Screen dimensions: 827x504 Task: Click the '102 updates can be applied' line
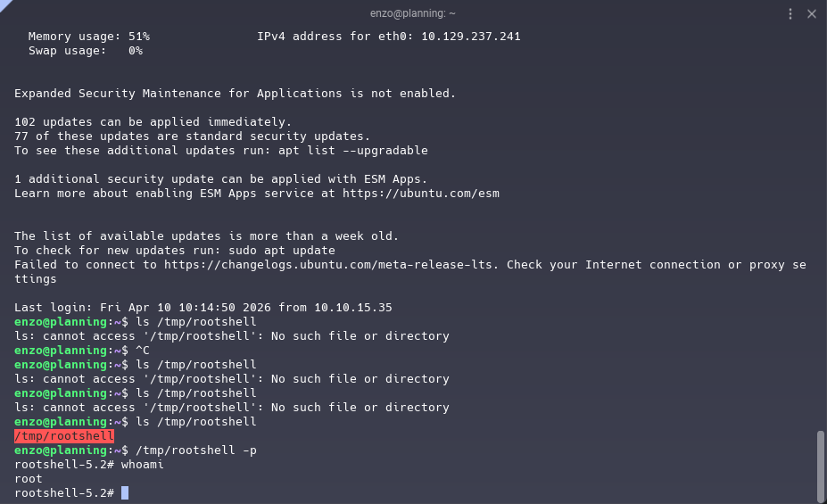[153, 122]
